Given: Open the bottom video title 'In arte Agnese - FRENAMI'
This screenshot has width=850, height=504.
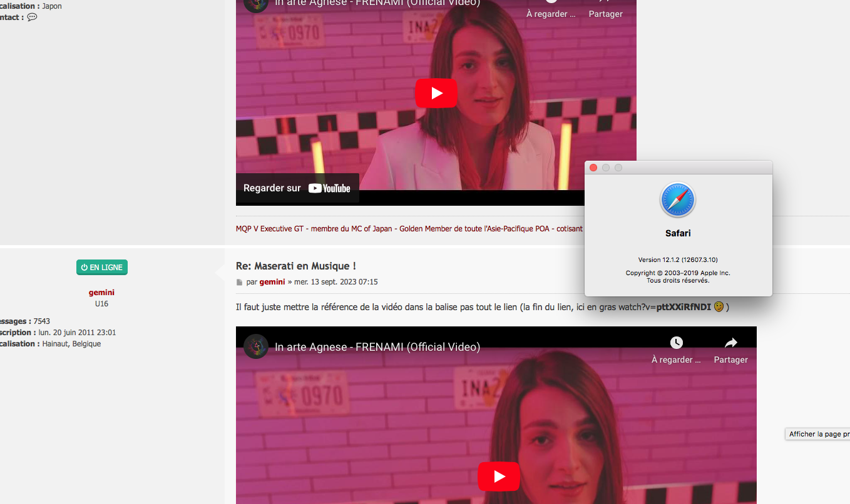Looking at the screenshot, I should click(377, 347).
